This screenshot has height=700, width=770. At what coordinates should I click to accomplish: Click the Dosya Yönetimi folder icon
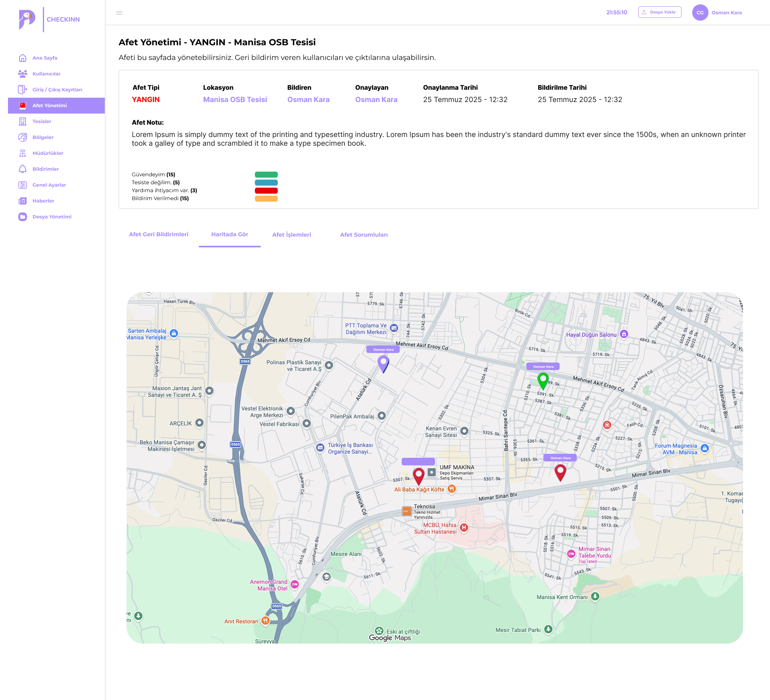[x=23, y=217]
